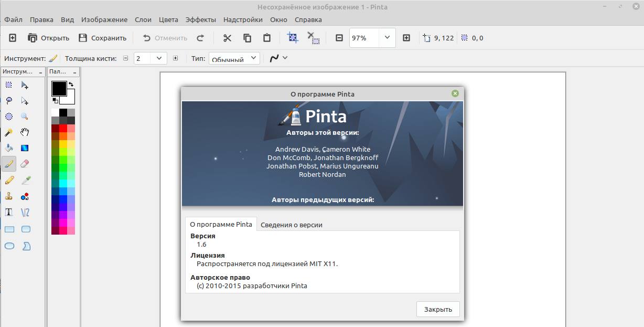Click the Deselect All toolbar icon
This screenshot has height=327, width=644.
(313, 38)
